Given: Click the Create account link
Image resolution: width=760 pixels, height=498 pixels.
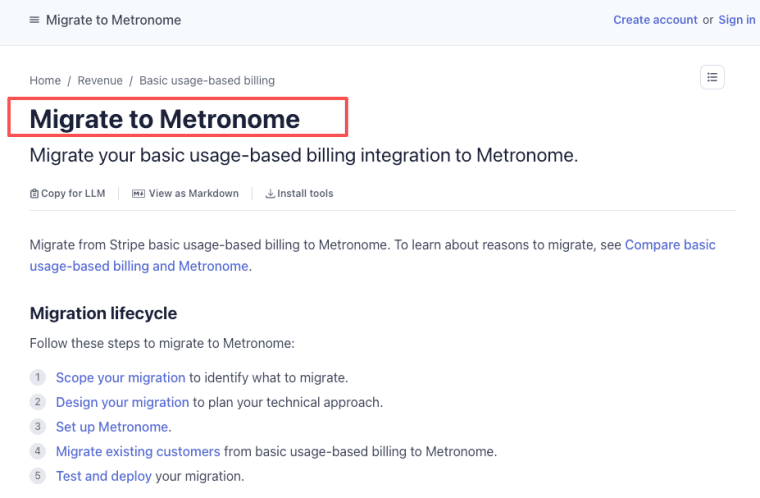Looking at the screenshot, I should 655,20.
